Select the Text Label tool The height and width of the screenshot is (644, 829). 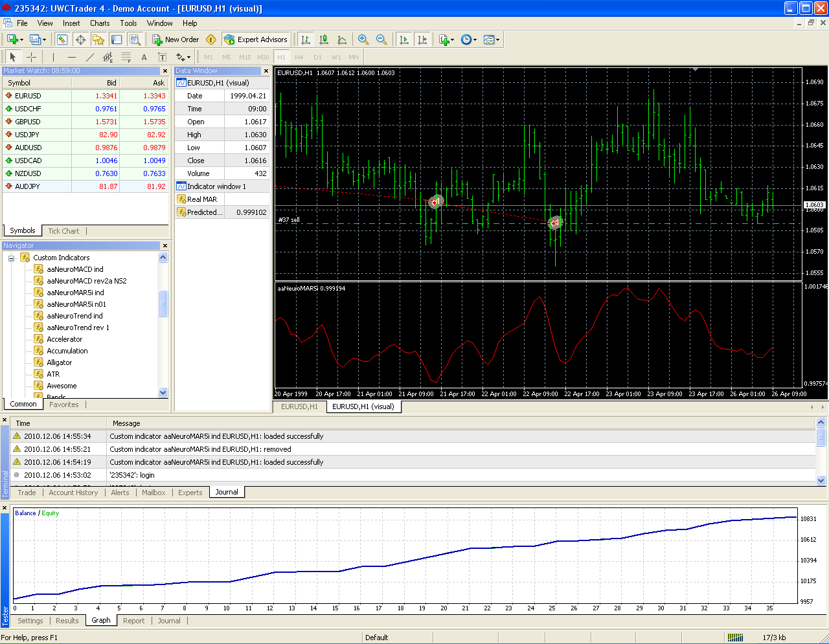[162, 57]
